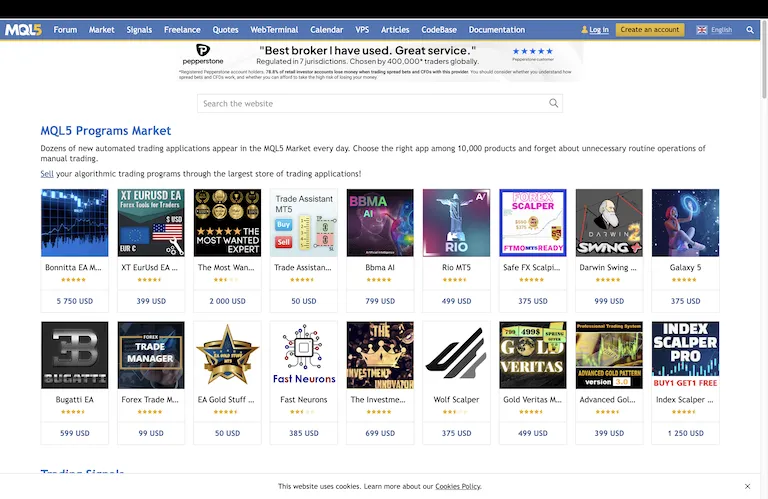Image resolution: width=768 pixels, height=499 pixels.
Task: Click the search magnifier icon in top bar
Action: [x=750, y=30]
